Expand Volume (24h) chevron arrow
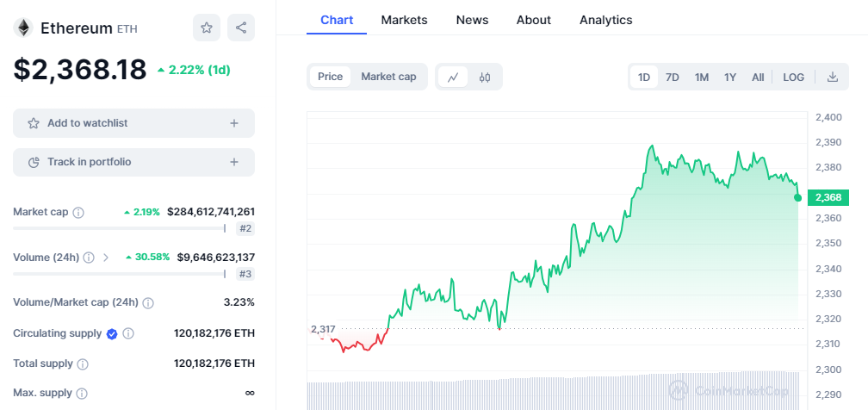The width and height of the screenshot is (868, 410). pyautogui.click(x=106, y=258)
